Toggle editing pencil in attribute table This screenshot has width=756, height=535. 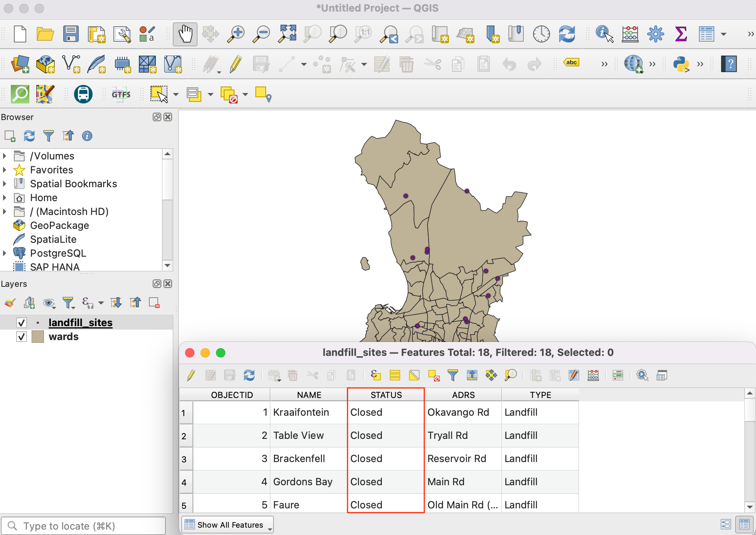[x=191, y=375]
